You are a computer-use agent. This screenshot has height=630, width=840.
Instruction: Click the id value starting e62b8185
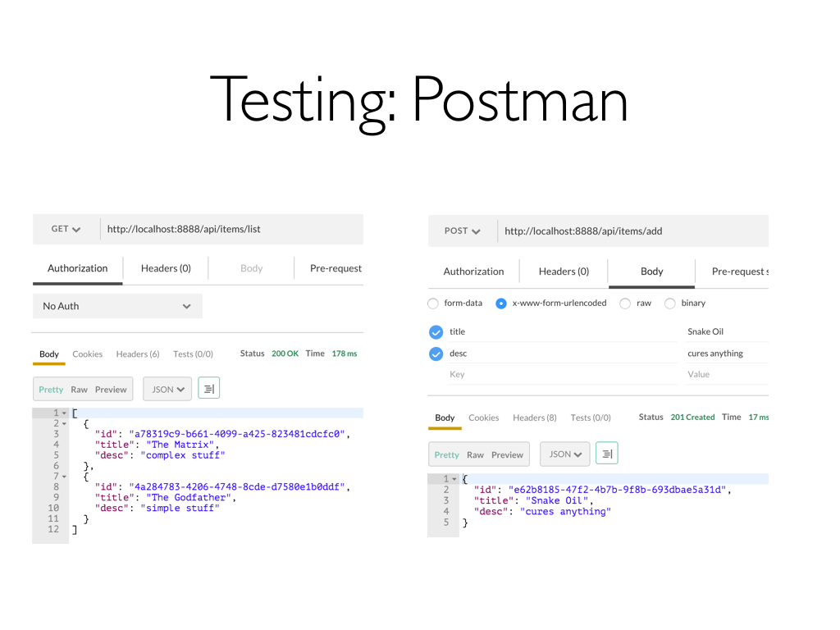(x=617, y=490)
